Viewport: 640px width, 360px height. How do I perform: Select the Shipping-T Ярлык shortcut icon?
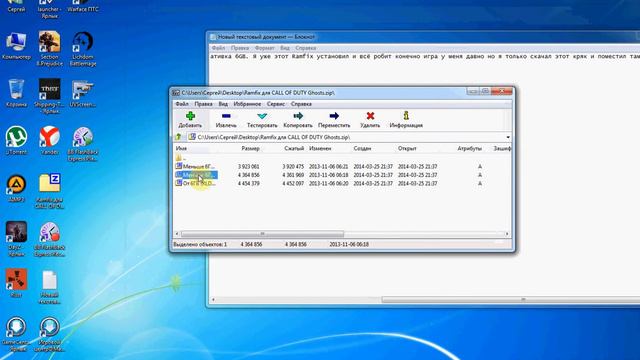(49, 96)
